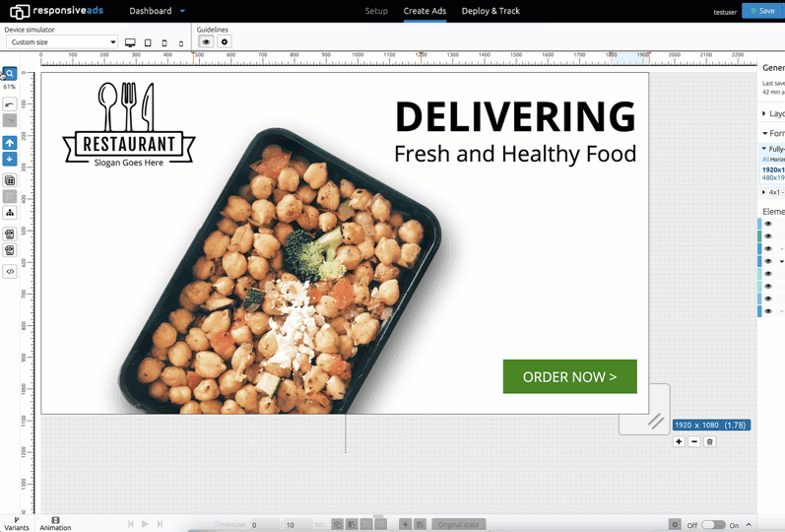Hide the last element via bottom eye icon
Image resolution: width=785 pixels, height=532 pixels.
768,311
